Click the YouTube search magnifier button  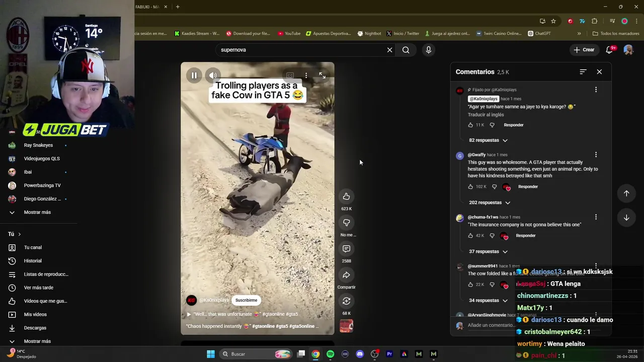click(x=406, y=50)
